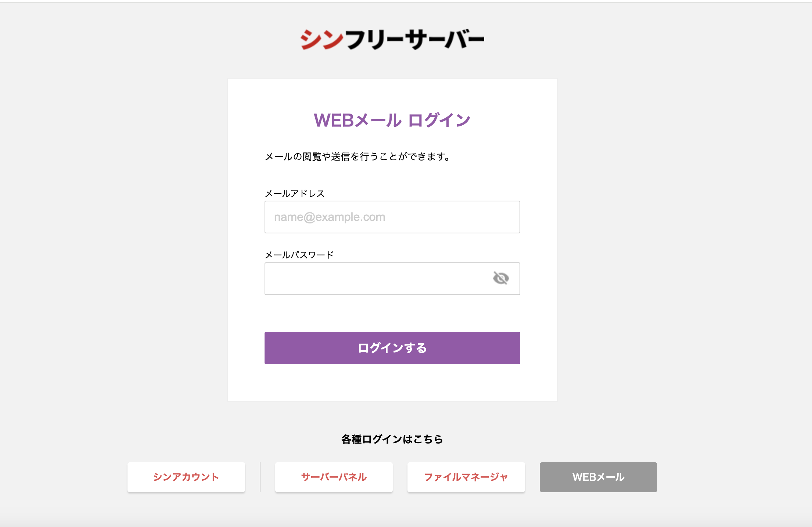The image size is (812, 527).
Task: Click the メールの閲覧や送信 description text
Action: point(357,157)
